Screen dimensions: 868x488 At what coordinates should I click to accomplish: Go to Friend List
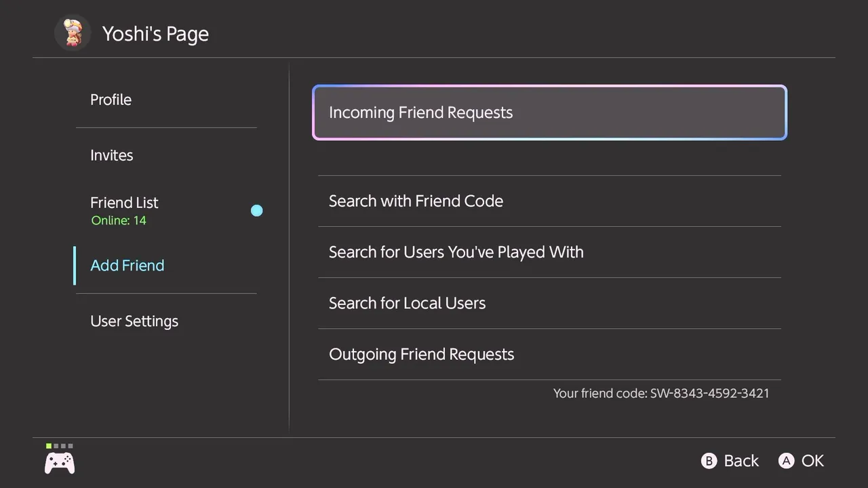click(124, 203)
